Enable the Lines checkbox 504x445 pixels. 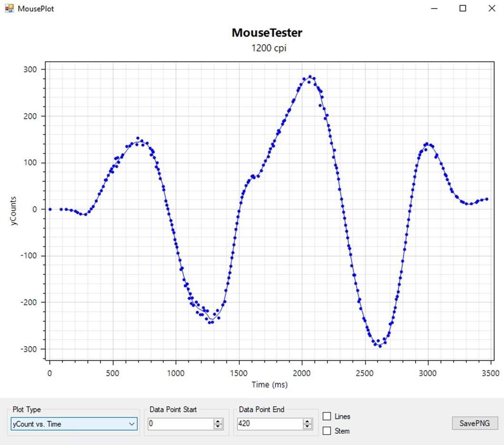pyautogui.click(x=327, y=416)
